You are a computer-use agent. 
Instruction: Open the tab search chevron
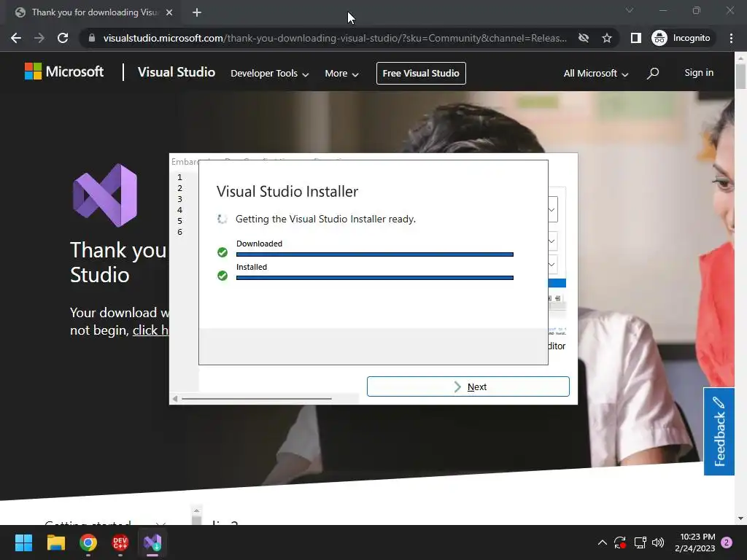[630, 10]
